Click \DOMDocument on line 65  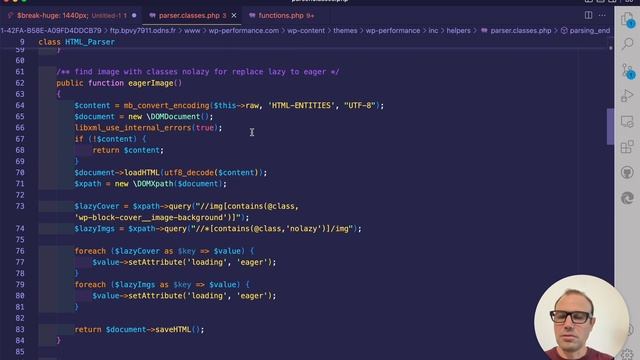pos(173,117)
